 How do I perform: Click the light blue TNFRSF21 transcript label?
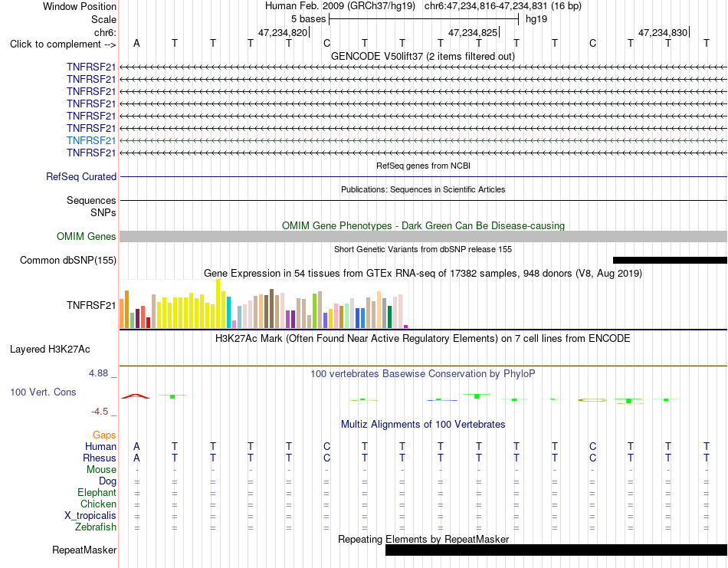tap(91, 140)
